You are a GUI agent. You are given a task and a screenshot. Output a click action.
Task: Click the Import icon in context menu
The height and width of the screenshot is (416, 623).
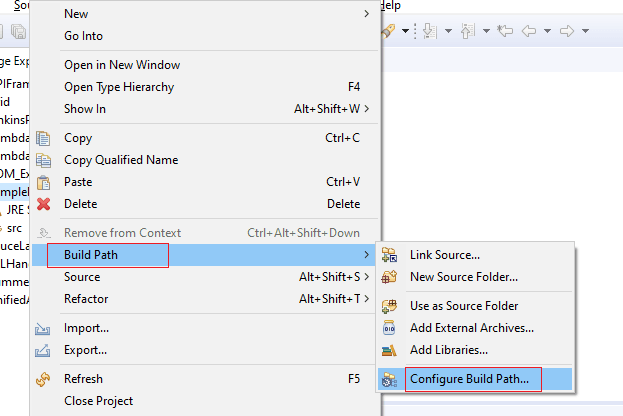coord(43,328)
